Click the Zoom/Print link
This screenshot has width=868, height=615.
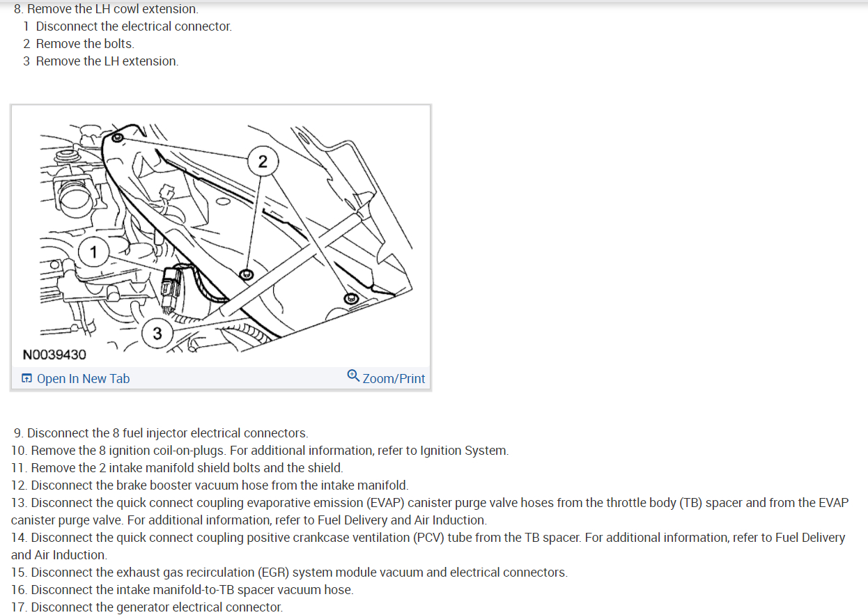[x=394, y=379]
